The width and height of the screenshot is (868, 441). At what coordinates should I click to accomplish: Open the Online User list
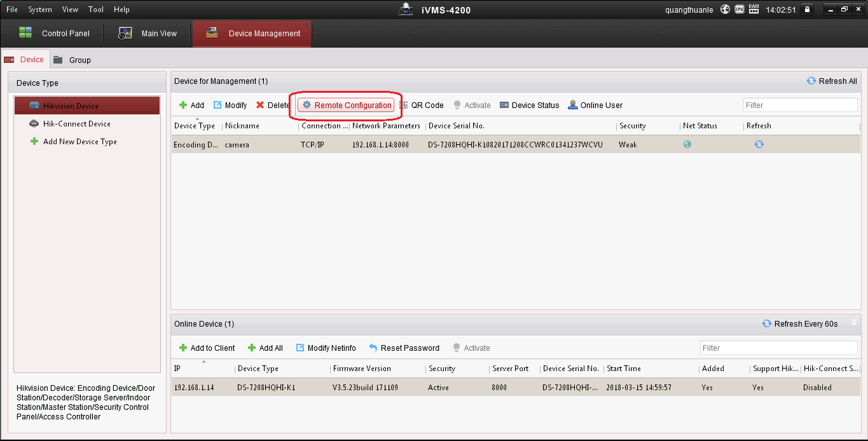point(595,105)
